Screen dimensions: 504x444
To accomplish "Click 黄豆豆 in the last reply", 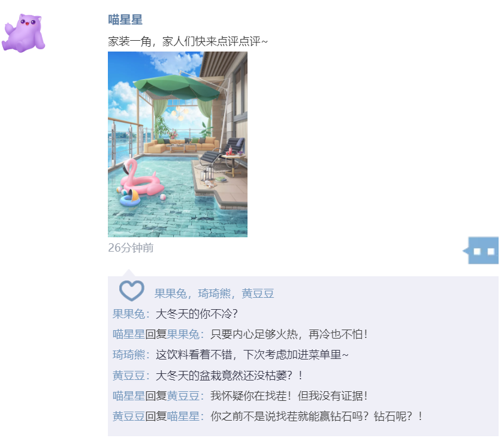I will point(129,416).
